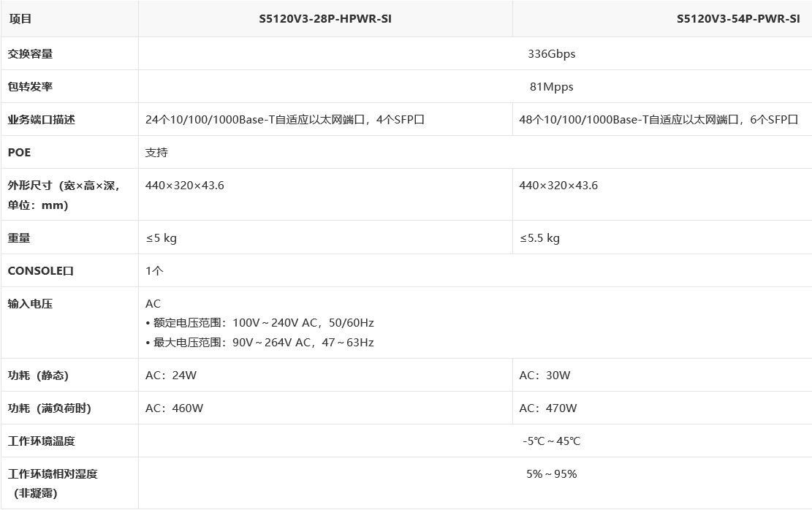Click the ≤5 kg weight value
The width and height of the screenshot is (812, 510).
click(x=161, y=238)
